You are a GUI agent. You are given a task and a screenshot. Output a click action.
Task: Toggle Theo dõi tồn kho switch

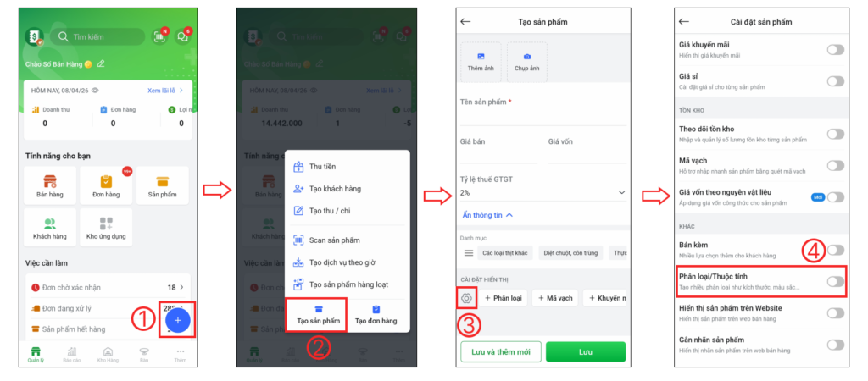pos(835,134)
